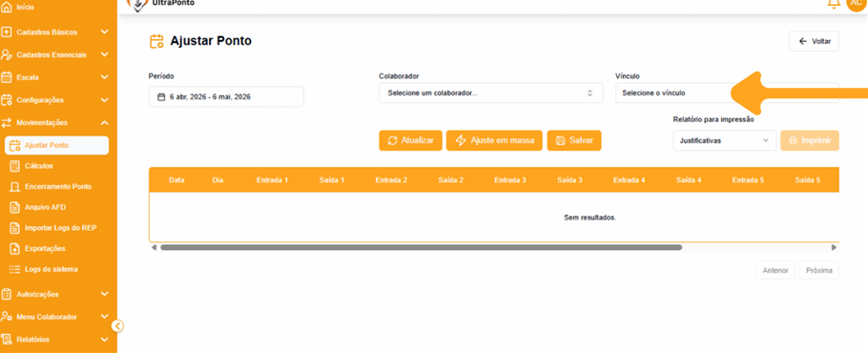The height and width of the screenshot is (353, 868).
Task: Click the Cálculos calculator icon
Action: coord(15,165)
